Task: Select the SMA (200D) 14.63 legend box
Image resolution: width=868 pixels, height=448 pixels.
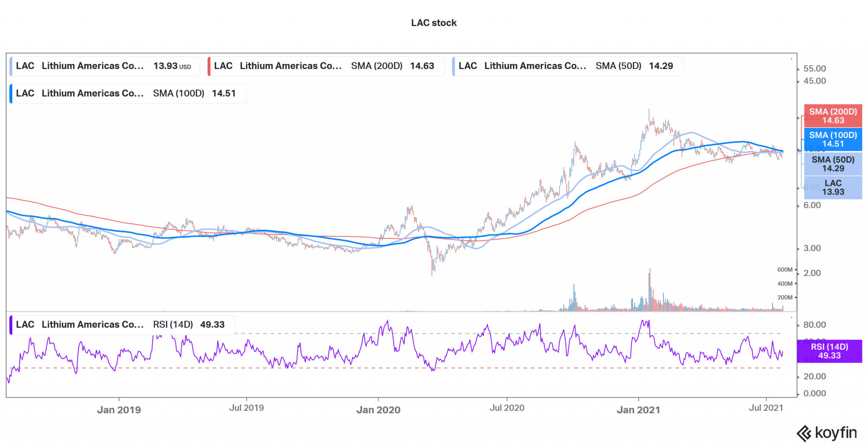Action: click(326, 66)
